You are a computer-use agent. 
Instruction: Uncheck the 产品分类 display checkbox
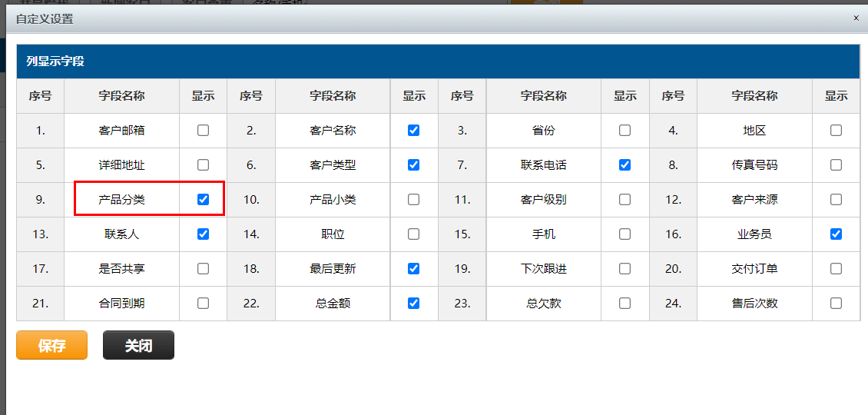[203, 200]
